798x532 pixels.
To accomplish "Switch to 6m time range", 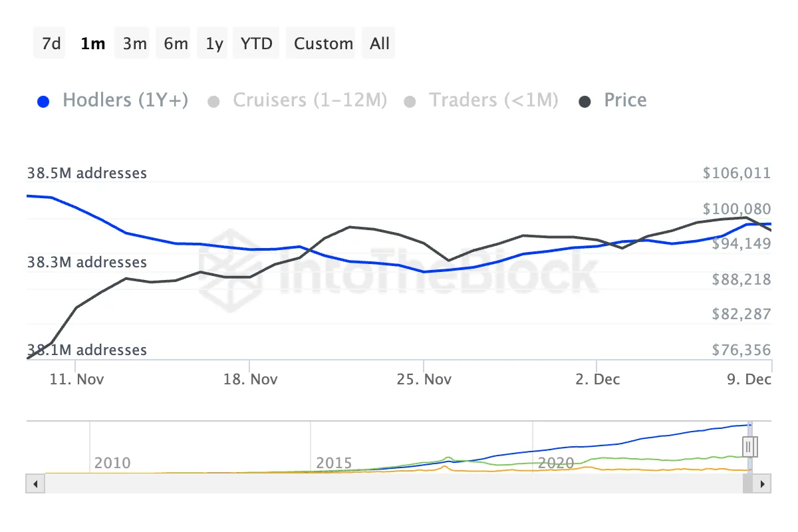I will [x=176, y=44].
